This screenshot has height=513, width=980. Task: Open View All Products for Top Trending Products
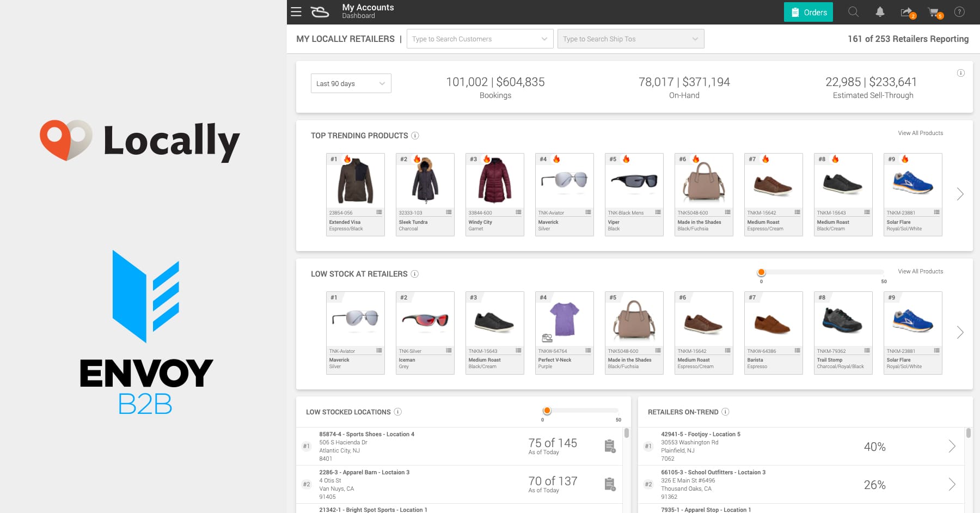(x=920, y=132)
